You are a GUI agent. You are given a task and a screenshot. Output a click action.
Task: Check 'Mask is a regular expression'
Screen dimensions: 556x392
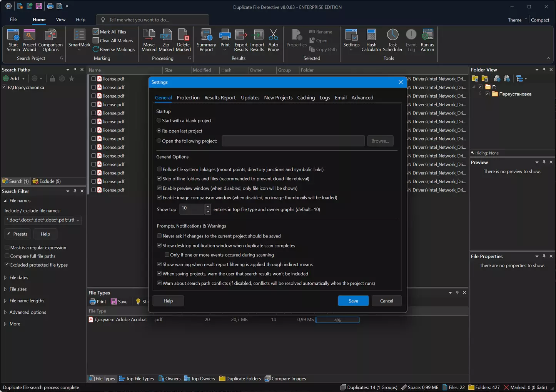(x=7, y=247)
